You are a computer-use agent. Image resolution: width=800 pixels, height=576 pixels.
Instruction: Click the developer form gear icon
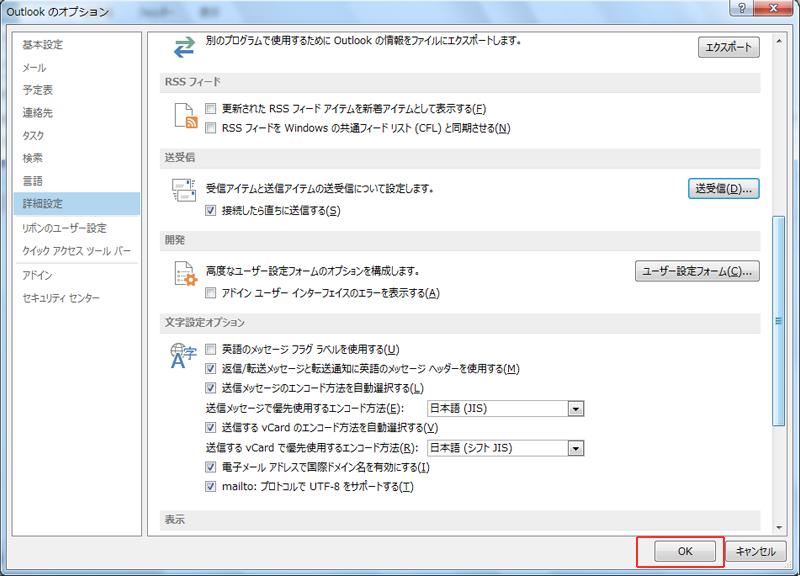point(185,273)
